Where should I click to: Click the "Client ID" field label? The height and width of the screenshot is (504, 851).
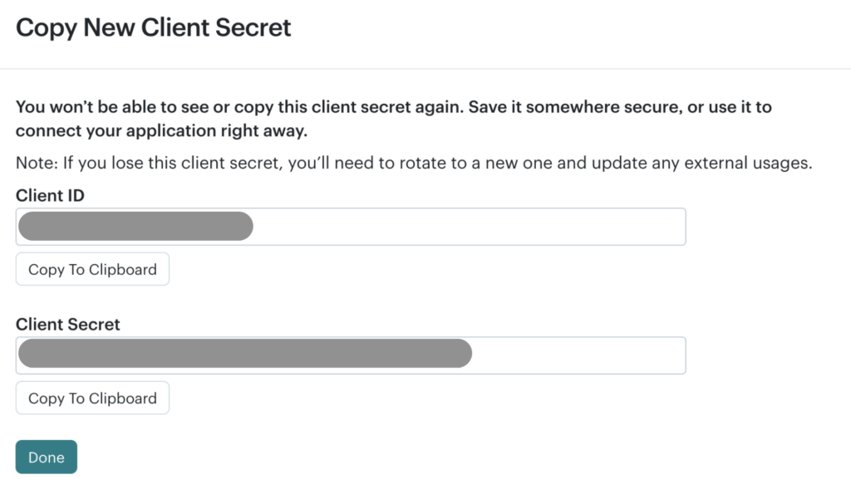[50, 196]
